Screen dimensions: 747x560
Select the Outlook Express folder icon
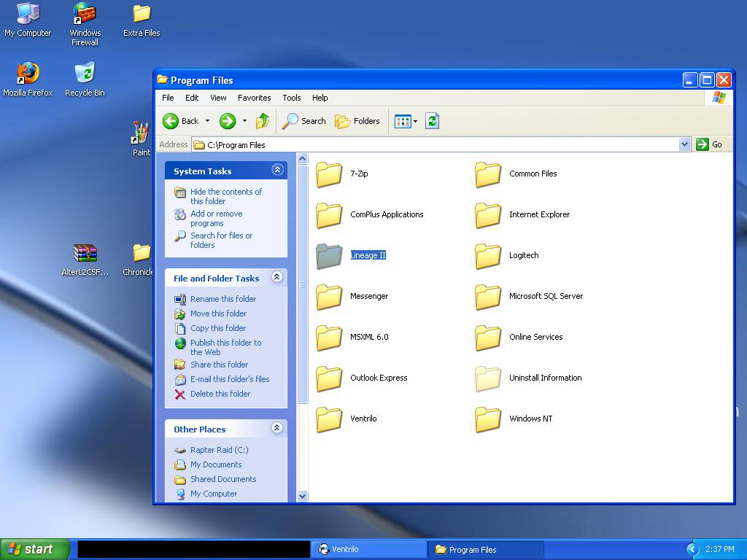(329, 378)
